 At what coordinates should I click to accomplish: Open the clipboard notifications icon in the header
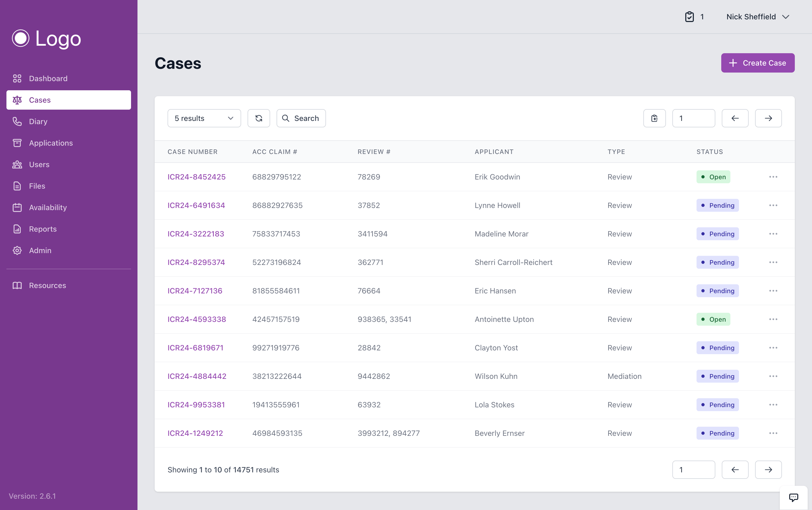tap(690, 17)
